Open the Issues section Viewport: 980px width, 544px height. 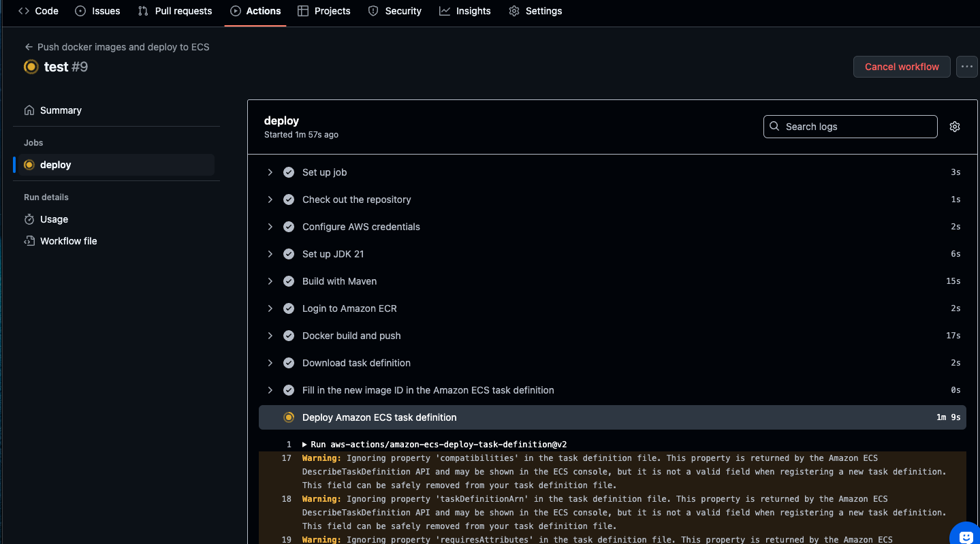pos(97,11)
